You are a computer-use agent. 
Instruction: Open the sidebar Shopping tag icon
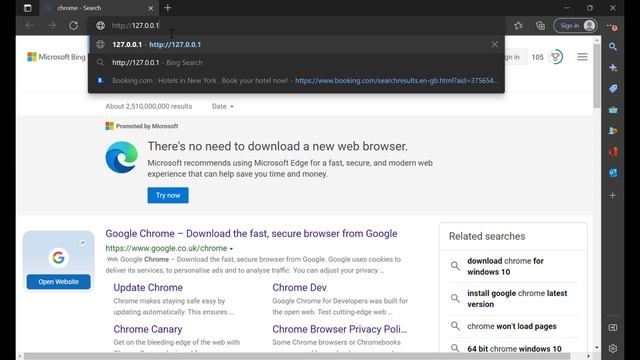(x=613, y=89)
